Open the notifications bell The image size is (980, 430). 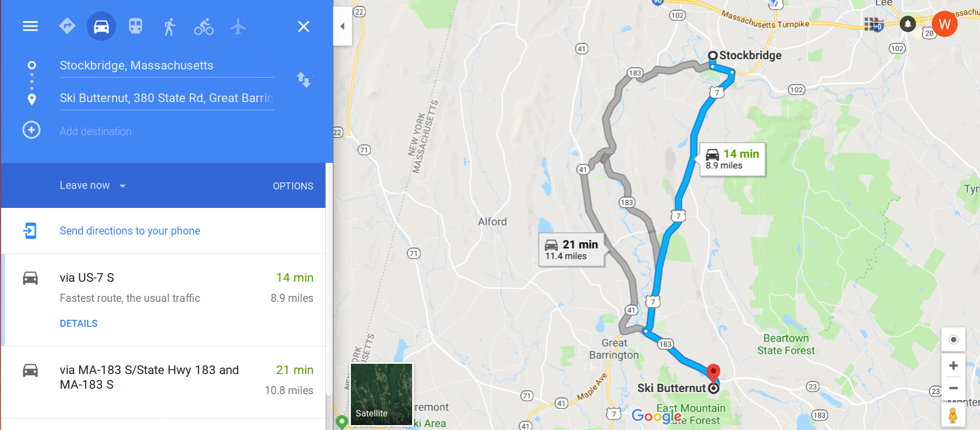click(908, 24)
